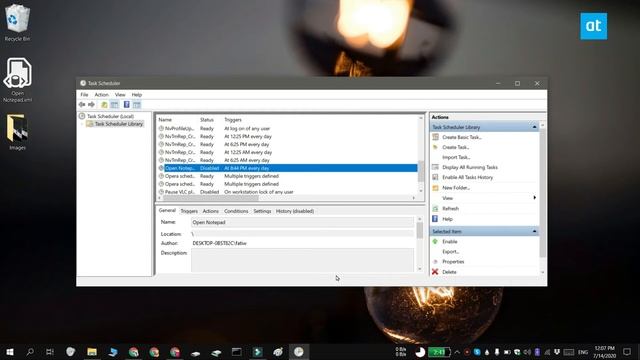Switch to the Triggers tab
The image size is (640, 360).
(189, 211)
